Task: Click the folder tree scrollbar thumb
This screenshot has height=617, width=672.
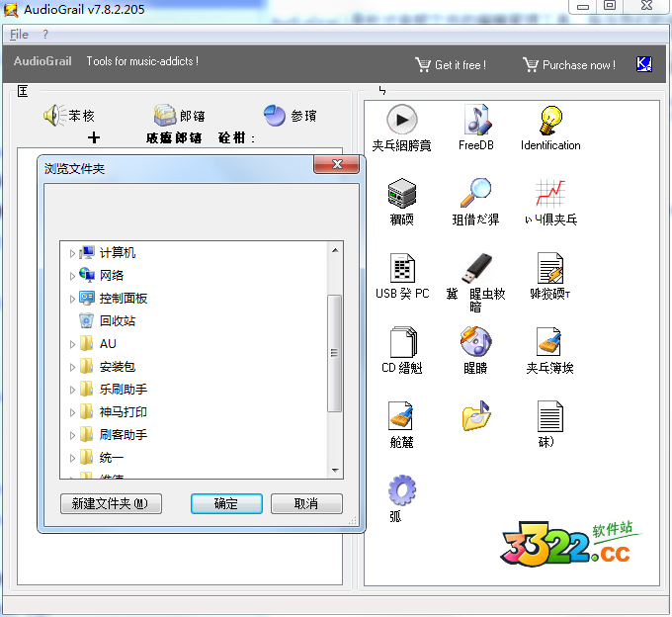Action: tap(335, 353)
